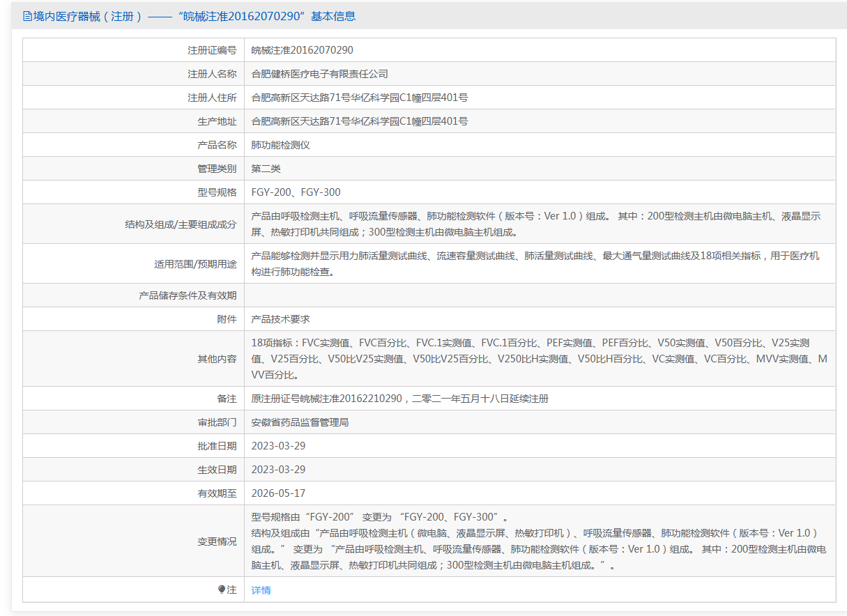Click the 产品名称 label
The image size is (847, 616).
[x=217, y=145]
